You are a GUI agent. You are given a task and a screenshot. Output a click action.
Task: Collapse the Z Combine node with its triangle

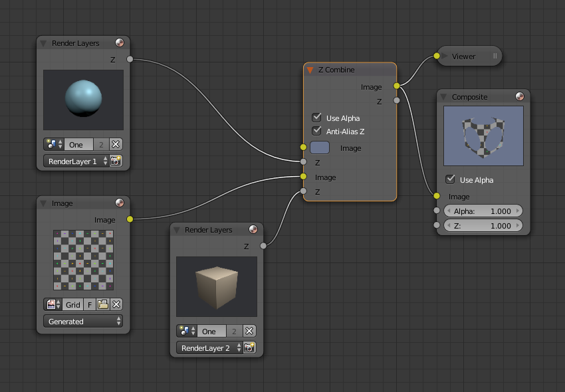[310, 70]
